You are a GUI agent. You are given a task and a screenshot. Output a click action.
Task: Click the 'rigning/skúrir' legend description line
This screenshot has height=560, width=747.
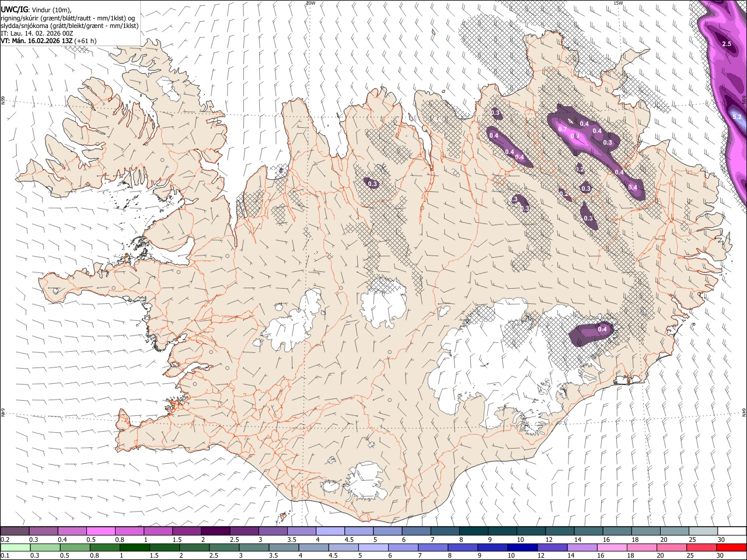pos(68,18)
